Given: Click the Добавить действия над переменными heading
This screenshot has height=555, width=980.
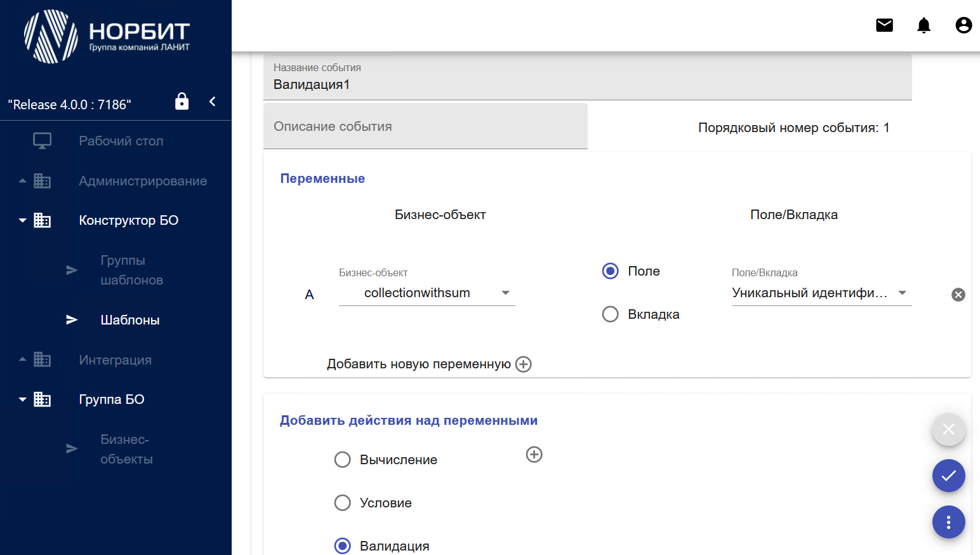Looking at the screenshot, I should [x=409, y=420].
